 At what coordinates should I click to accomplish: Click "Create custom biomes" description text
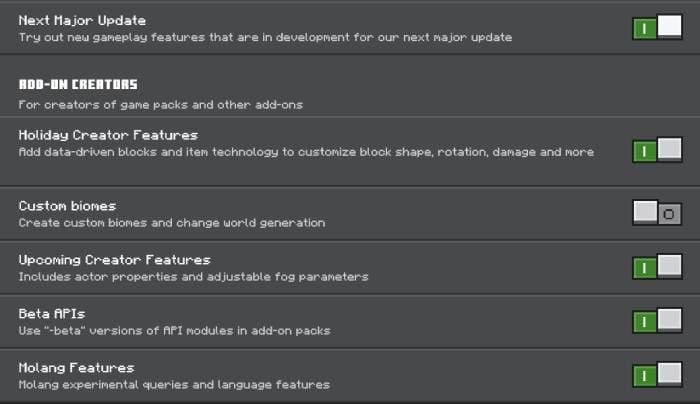[x=171, y=223]
